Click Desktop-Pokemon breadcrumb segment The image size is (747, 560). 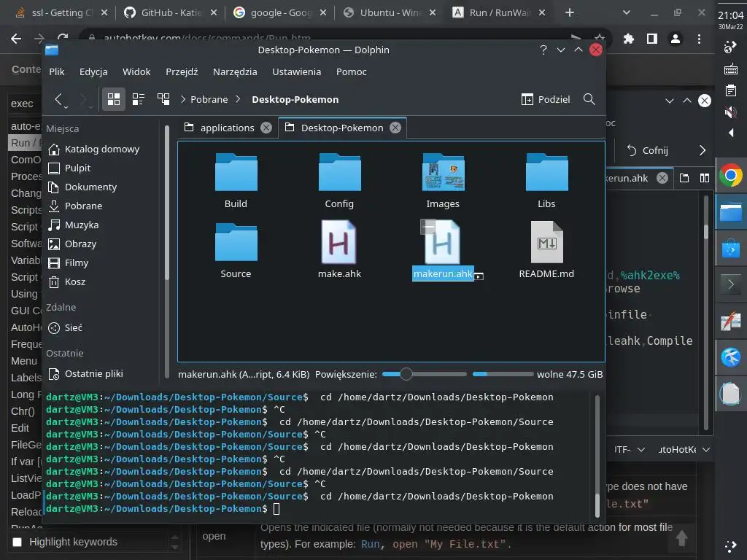(295, 99)
